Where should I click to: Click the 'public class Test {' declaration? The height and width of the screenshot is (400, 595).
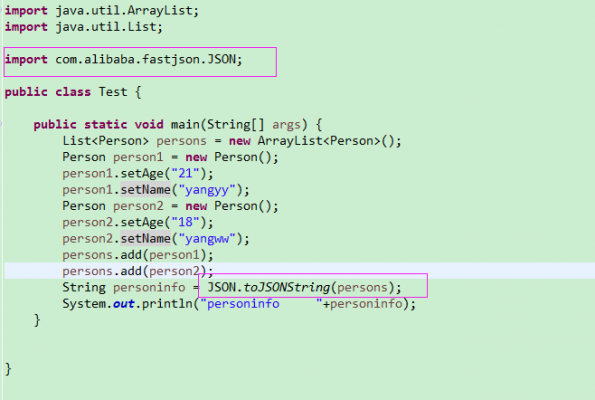tap(73, 92)
